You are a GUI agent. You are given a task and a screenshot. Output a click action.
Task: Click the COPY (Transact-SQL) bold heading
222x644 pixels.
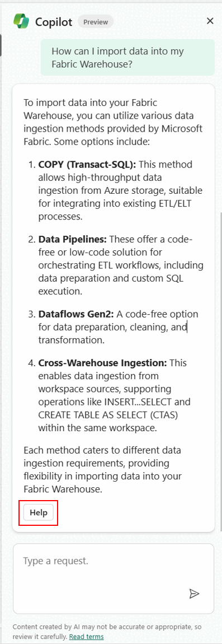tap(87, 164)
